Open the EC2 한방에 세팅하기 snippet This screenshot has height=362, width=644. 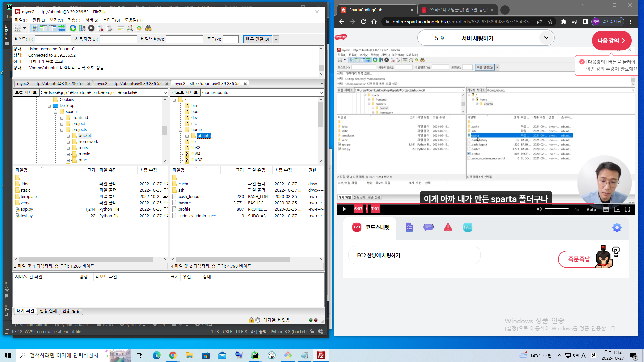(x=414, y=255)
